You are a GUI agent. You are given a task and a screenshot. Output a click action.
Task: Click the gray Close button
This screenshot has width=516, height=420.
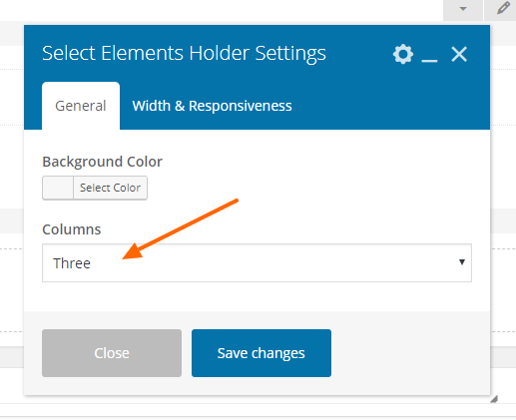112,353
